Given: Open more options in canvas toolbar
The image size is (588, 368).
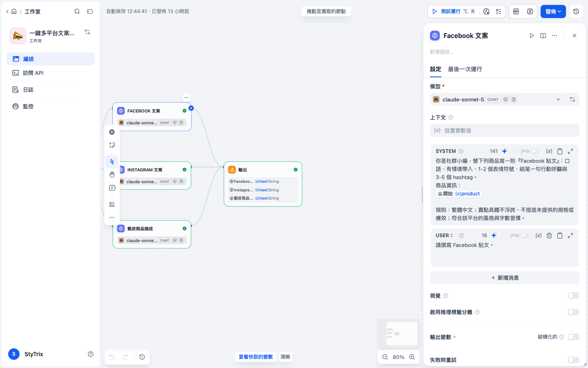Looking at the screenshot, I should [x=112, y=218].
